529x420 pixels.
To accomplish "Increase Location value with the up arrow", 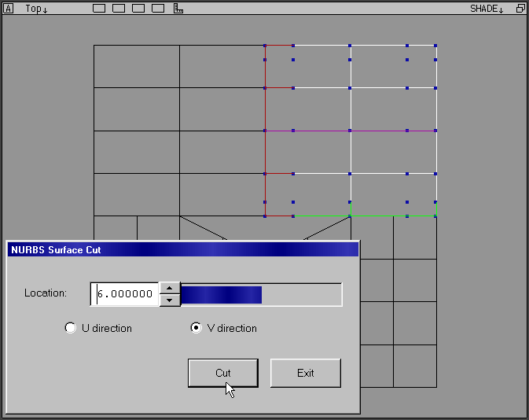I will (170, 288).
